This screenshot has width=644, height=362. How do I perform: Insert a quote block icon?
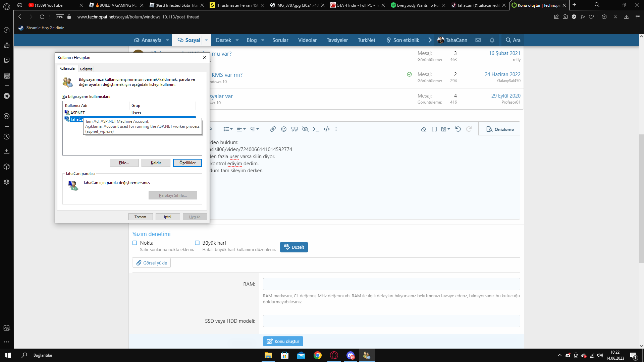(x=294, y=129)
